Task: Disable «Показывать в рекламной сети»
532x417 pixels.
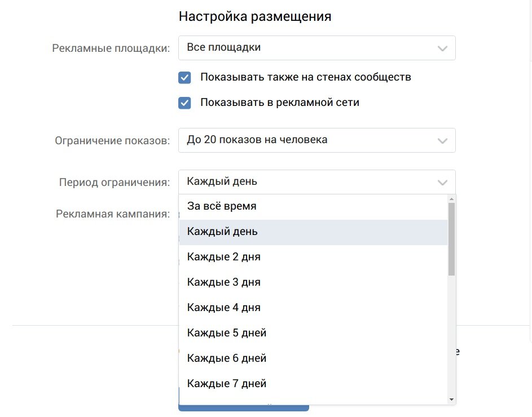Action: [x=184, y=103]
